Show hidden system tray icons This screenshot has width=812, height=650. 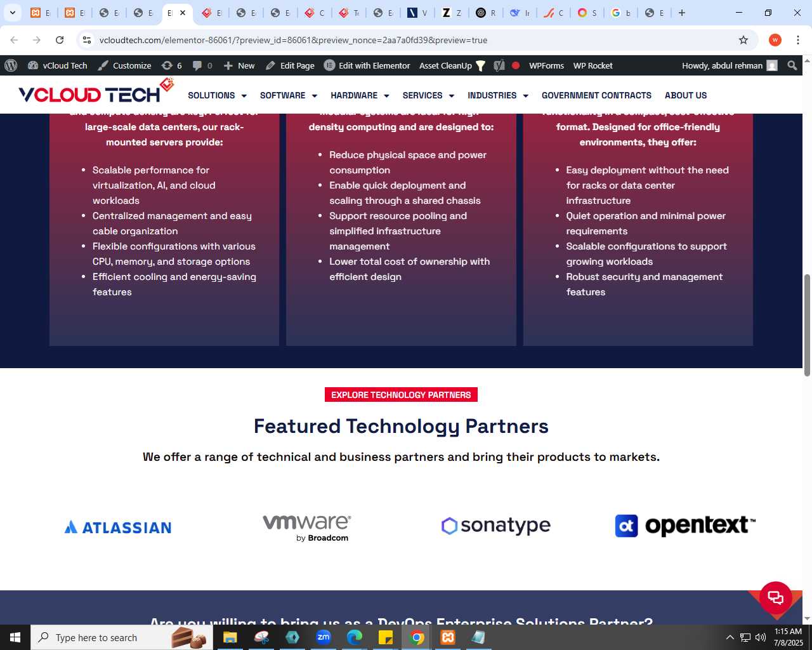click(x=730, y=637)
